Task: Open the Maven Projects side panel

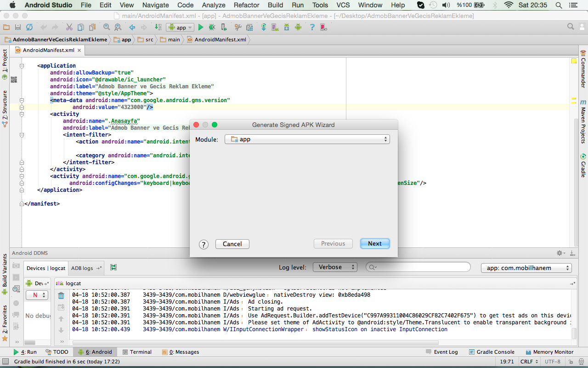Action: click(x=583, y=121)
